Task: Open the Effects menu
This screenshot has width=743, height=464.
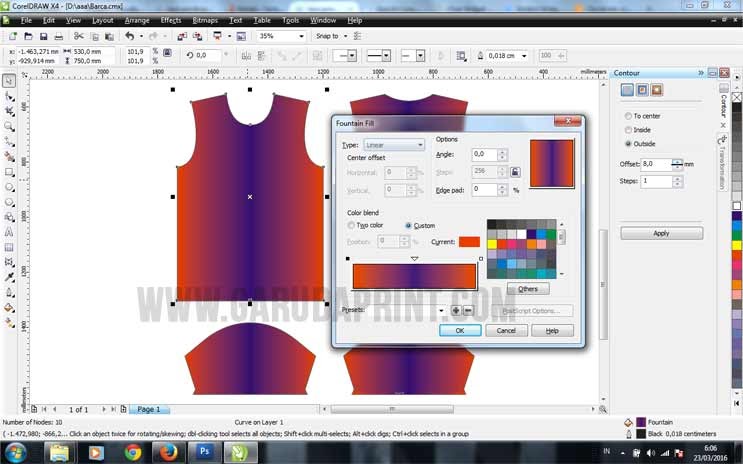Action: 171,20
